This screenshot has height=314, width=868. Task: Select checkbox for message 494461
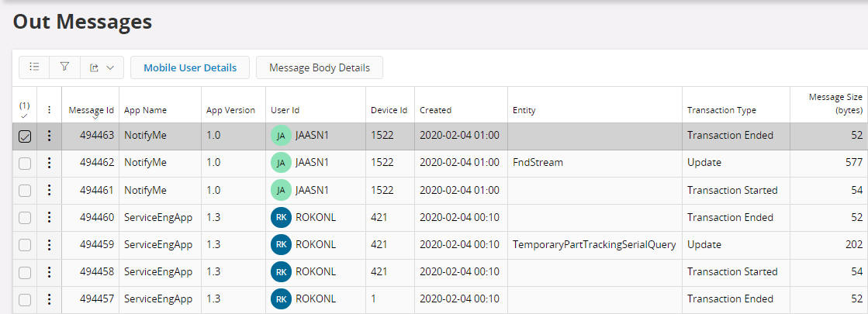pos(25,190)
